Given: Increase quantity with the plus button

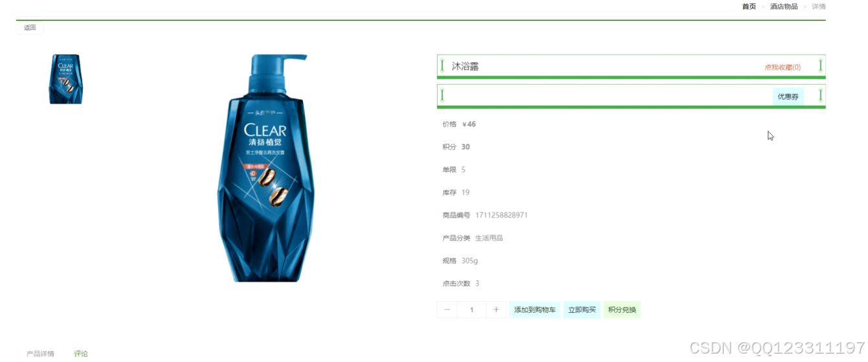Looking at the screenshot, I should pyautogui.click(x=496, y=310).
